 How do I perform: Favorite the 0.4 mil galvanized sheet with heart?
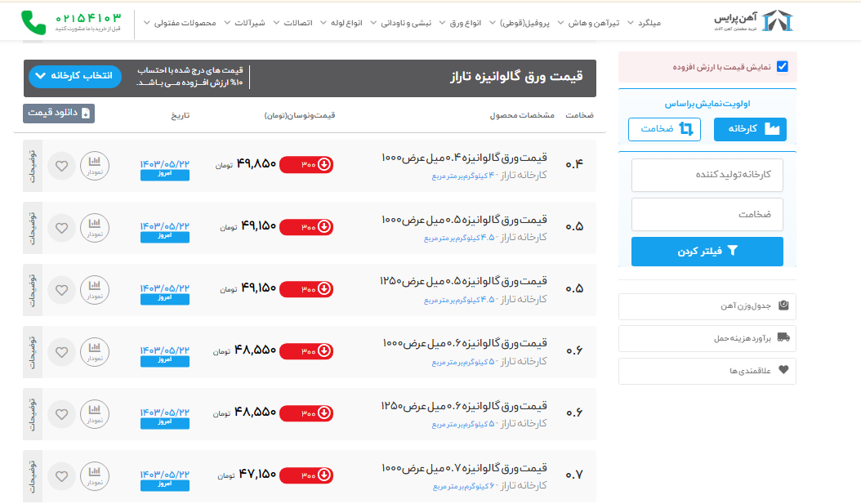[61, 166]
